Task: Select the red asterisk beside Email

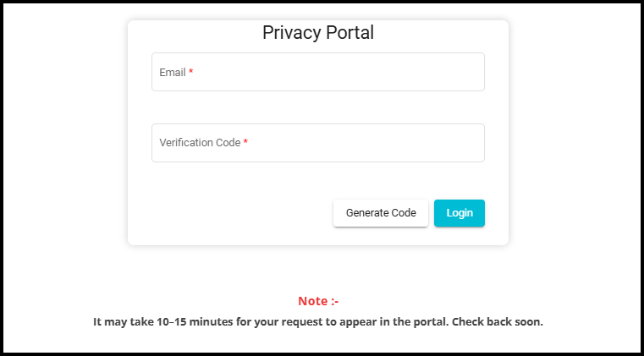Action: point(191,73)
